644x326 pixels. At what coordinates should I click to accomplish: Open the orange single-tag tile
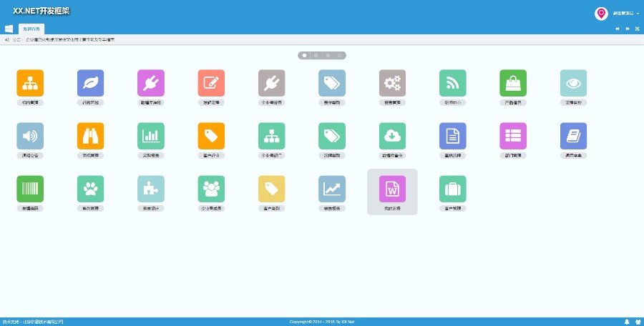pyautogui.click(x=211, y=136)
